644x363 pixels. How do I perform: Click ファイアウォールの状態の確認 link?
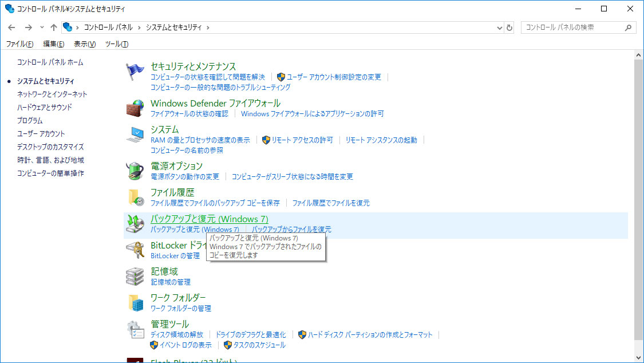click(x=189, y=114)
